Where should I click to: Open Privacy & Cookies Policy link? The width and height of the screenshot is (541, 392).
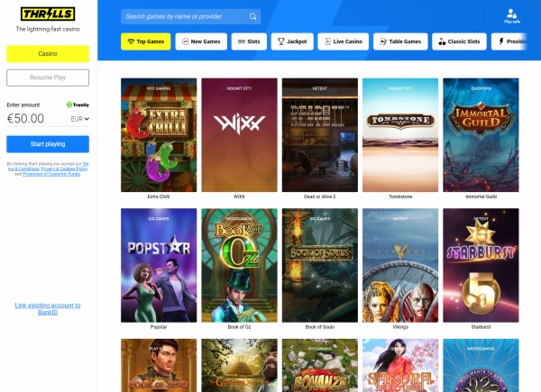[x=64, y=169]
